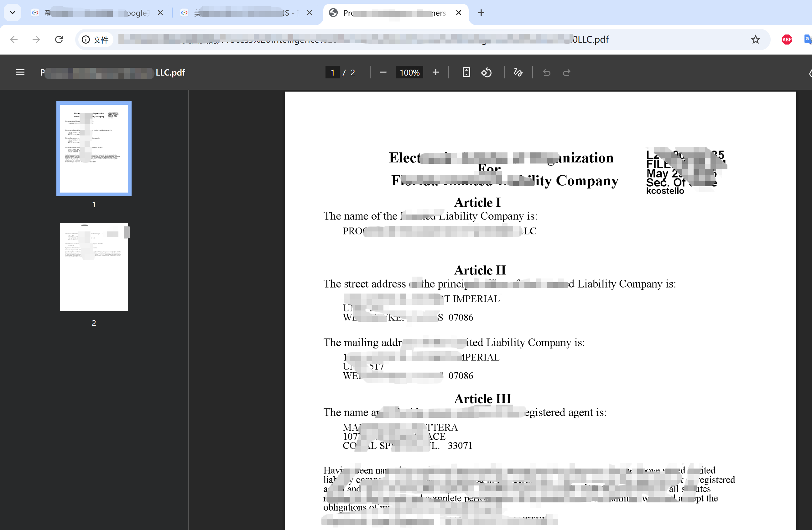The width and height of the screenshot is (812, 530).
Task: Rotate the PDF counterclockwise
Action: tap(486, 72)
